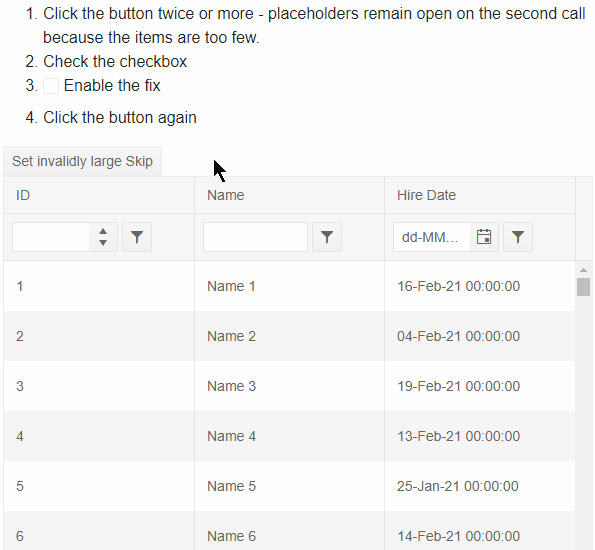Click the "Enable the fix" label text

pyautogui.click(x=112, y=85)
